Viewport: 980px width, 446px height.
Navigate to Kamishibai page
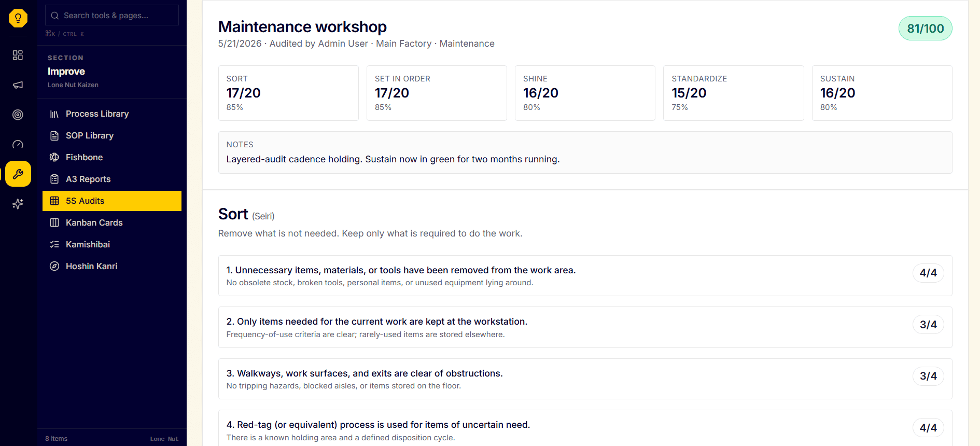(x=112, y=245)
